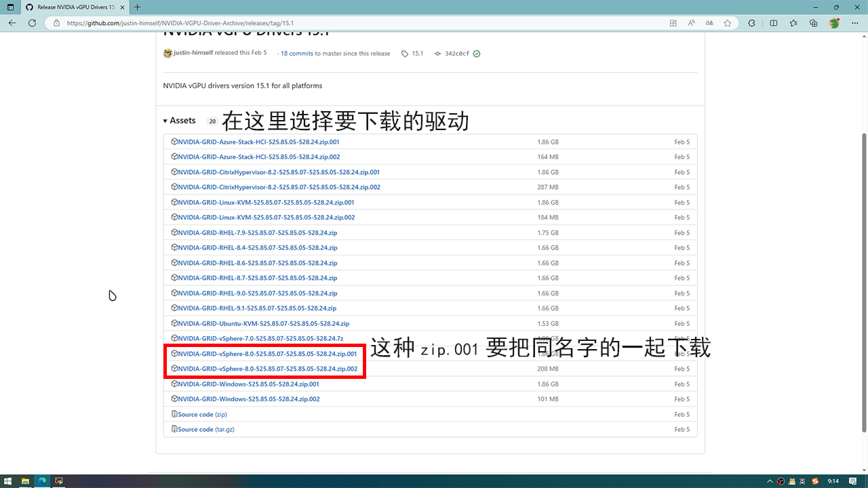Open the browser Extensions puzzle icon
The height and width of the screenshot is (488, 868).
pos(752,22)
